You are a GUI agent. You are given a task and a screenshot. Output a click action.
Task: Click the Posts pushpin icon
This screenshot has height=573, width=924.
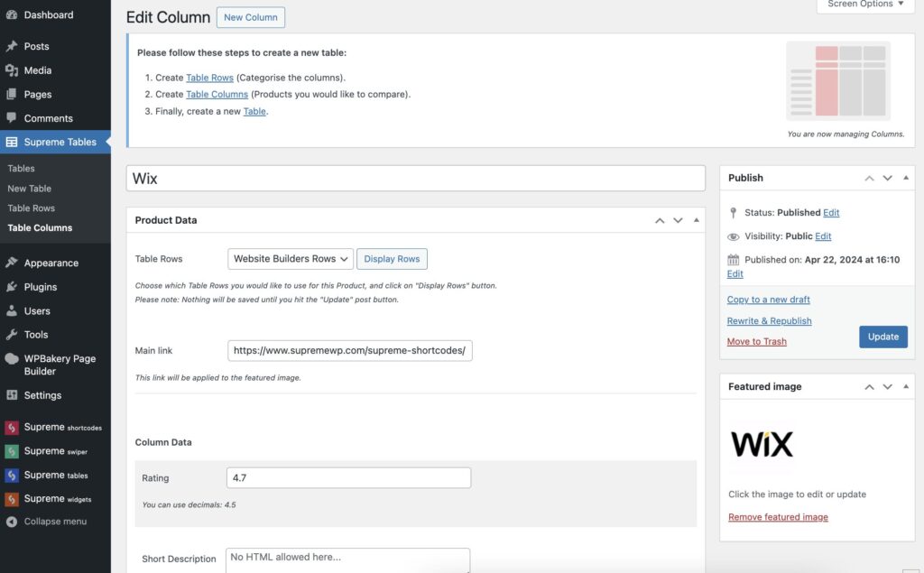click(11, 46)
